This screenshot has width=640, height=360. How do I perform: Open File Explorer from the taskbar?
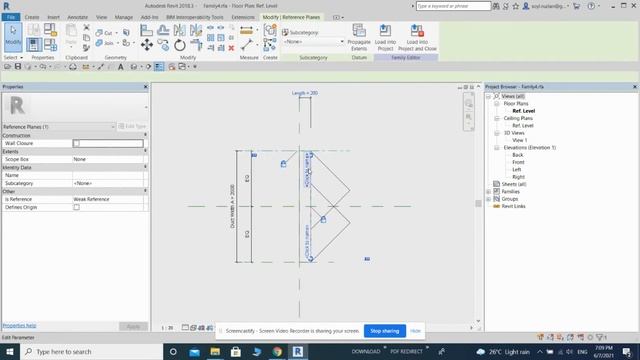[215, 352]
